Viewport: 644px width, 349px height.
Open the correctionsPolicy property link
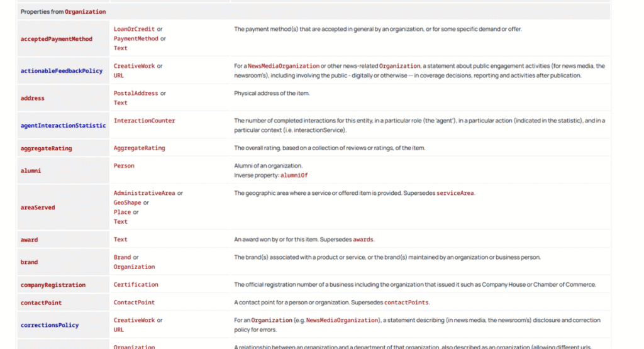pyautogui.click(x=50, y=326)
